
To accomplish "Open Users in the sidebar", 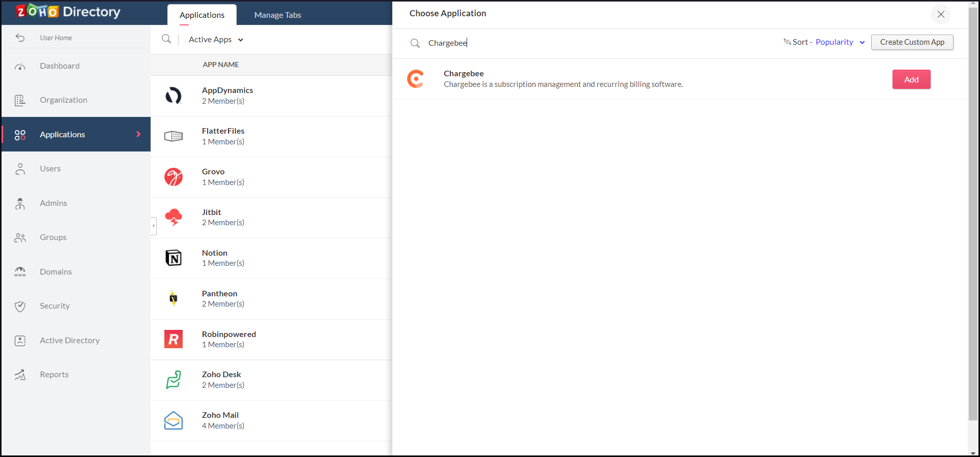I will (x=76, y=169).
